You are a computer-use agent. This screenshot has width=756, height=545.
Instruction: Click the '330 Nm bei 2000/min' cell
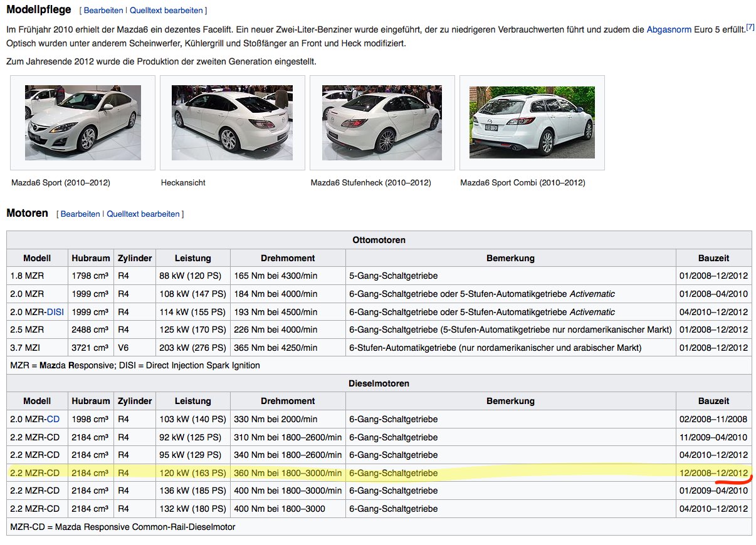tap(288, 419)
